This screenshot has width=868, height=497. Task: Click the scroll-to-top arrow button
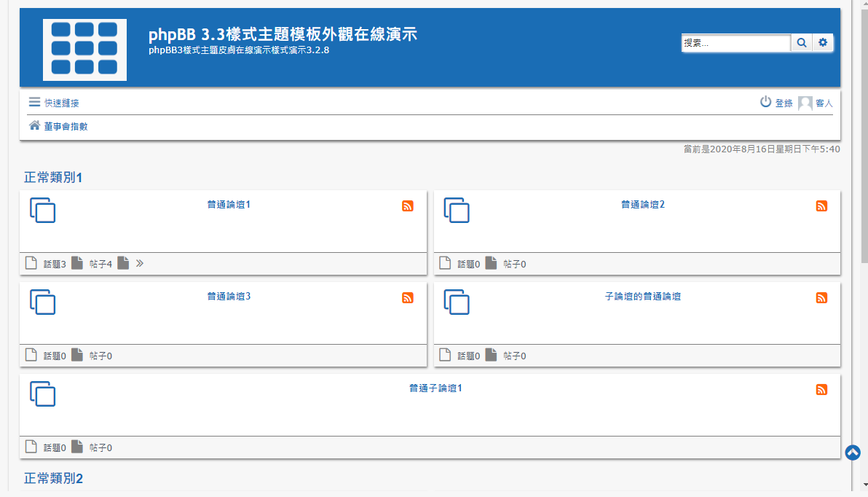[x=853, y=453]
